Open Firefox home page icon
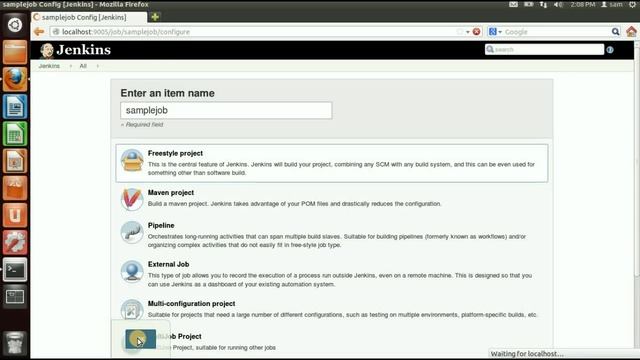The width and height of the screenshot is (640, 360). click(x=631, y=31)
